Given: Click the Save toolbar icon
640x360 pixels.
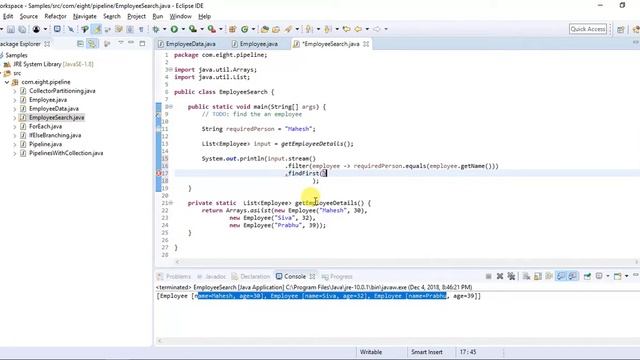Looking at the screenshot, I should coord(11,29).
